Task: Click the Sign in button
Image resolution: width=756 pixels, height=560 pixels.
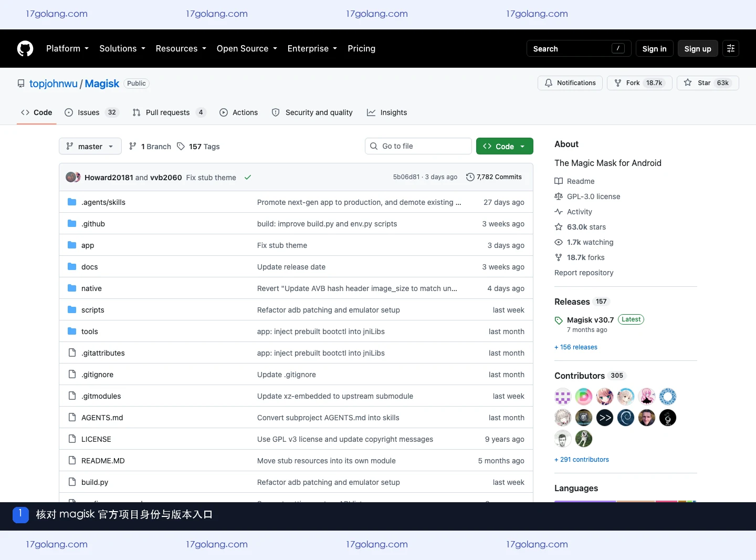Action: pyautogui.click(x=654, y=48)
